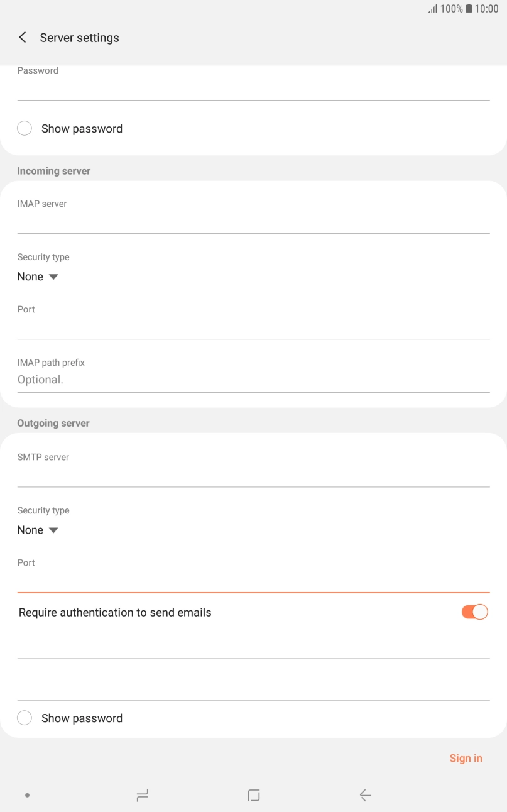Tap the Sign in button
This screenshot has width=507, height=812.
tap(466, 758)
